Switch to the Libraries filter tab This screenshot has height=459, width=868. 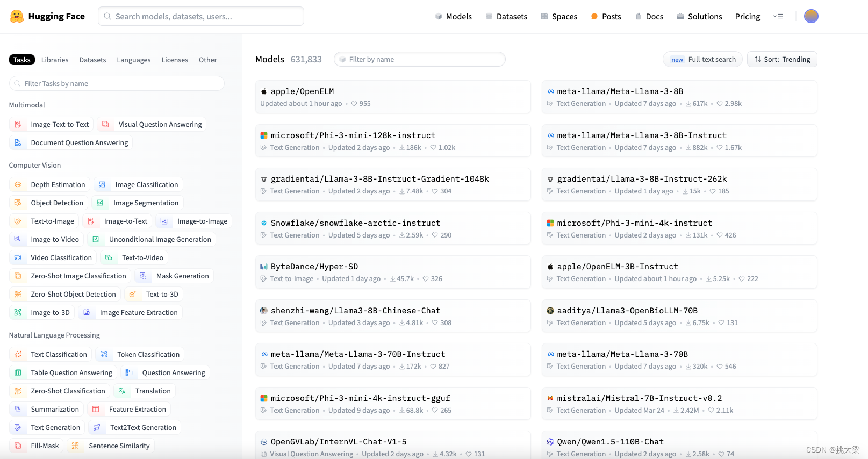(55, 60)
